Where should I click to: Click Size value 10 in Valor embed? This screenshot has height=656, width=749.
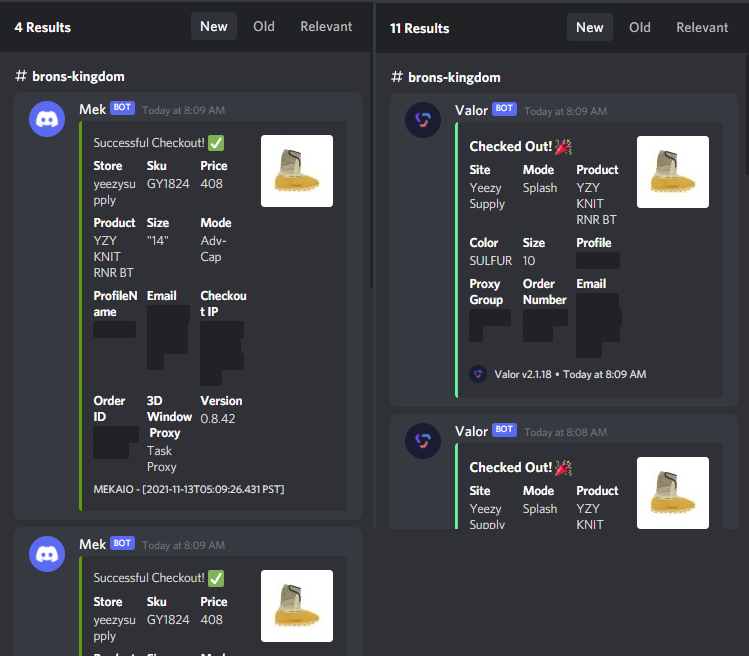(529, 260)
